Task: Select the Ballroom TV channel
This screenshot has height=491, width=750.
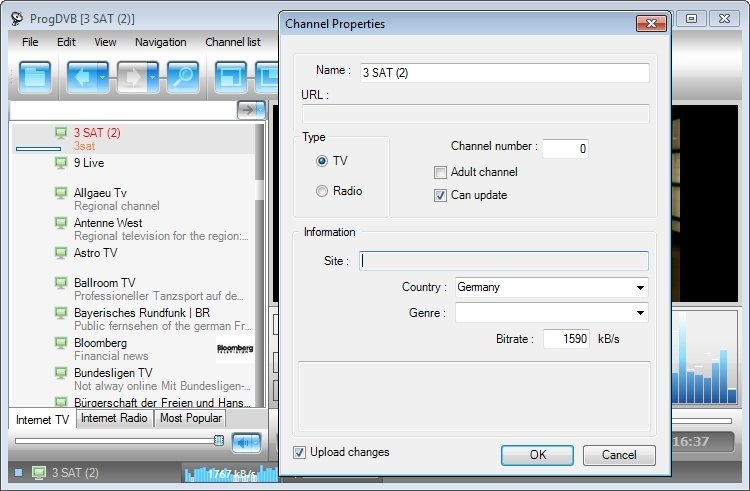Action: click(134, 289)
